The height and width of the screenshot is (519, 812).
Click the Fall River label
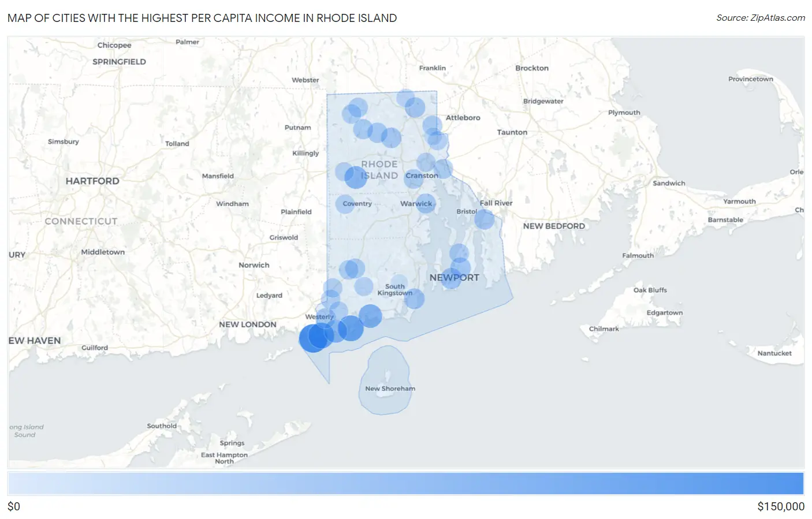coord(496,203)
